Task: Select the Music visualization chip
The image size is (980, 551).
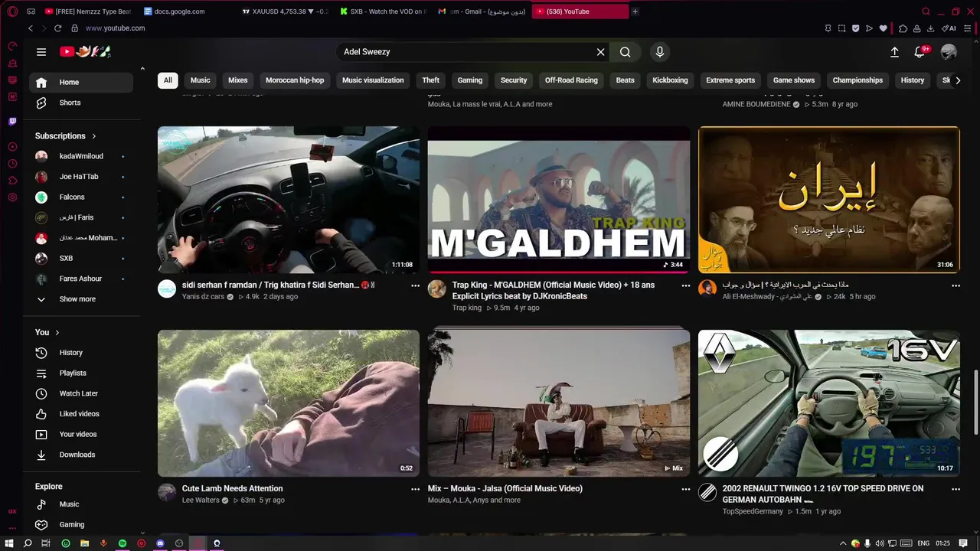Action: click(x=373, y=80)
